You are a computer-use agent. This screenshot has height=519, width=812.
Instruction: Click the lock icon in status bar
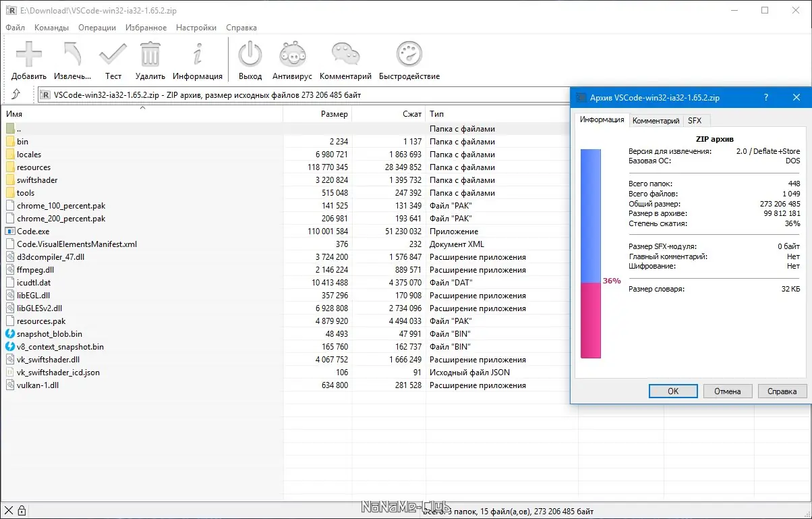pos(22,511)
